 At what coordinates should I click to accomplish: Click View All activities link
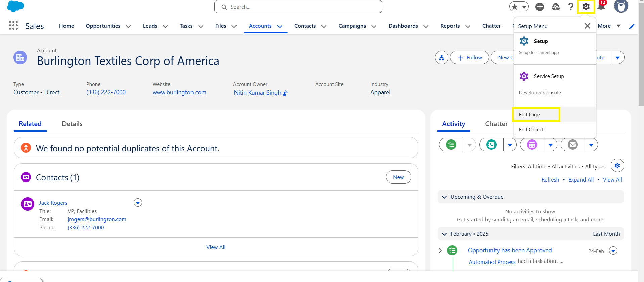tap(612, 180)
